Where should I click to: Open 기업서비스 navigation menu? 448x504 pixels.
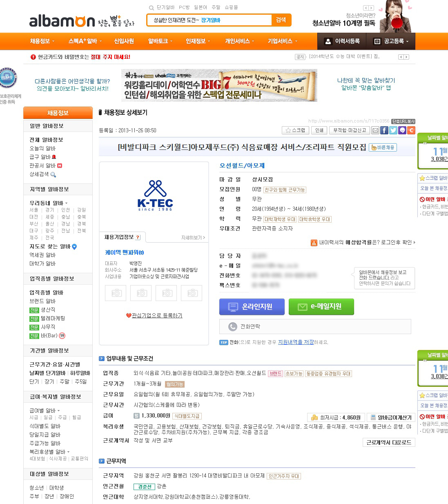point(283,41)
